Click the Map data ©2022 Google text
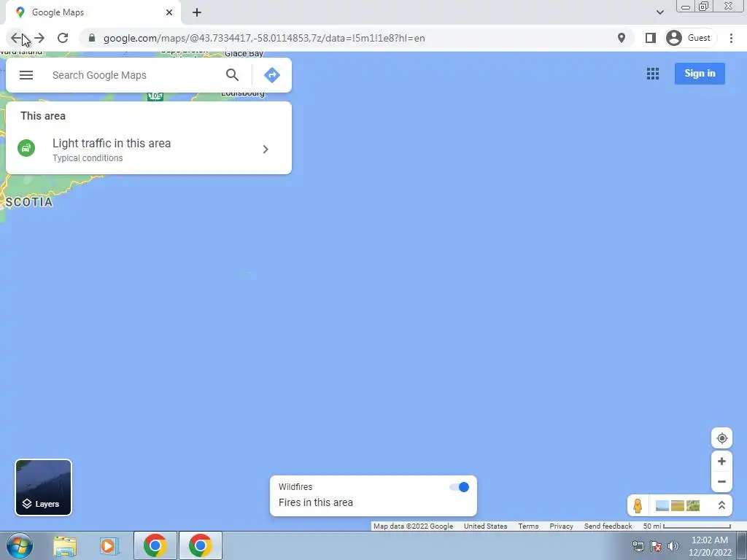747x560 pixels. point(413,526)
